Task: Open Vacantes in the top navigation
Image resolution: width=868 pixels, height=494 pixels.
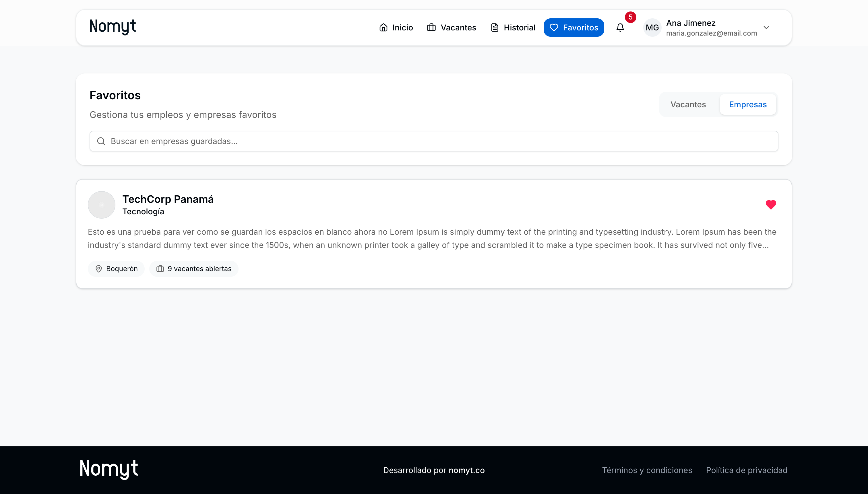Action: [452, 28]
